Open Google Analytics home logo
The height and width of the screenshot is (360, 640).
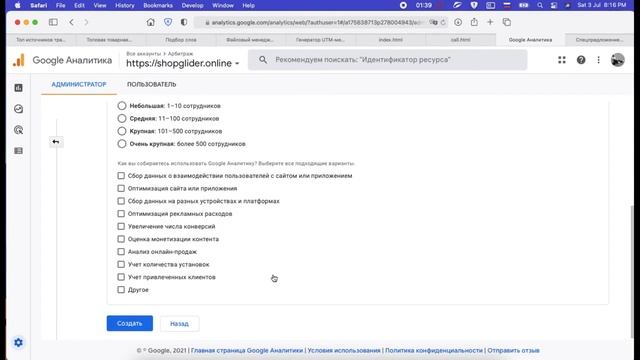pos(19,60)
